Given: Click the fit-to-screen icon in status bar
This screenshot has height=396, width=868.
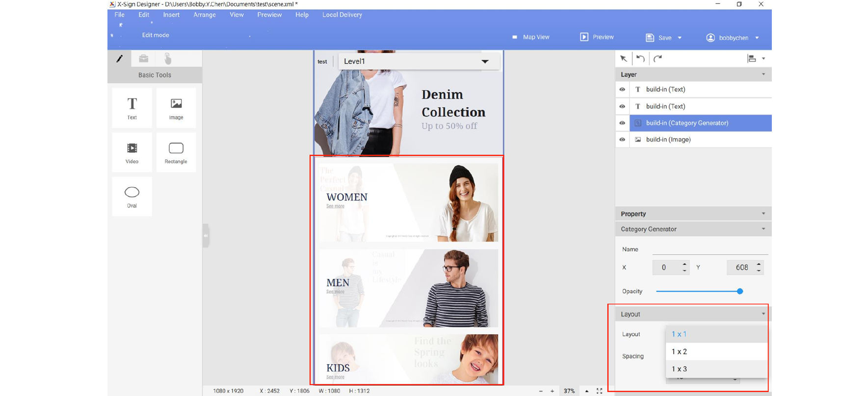Looking at the screenshot, I should pos(599,391).
